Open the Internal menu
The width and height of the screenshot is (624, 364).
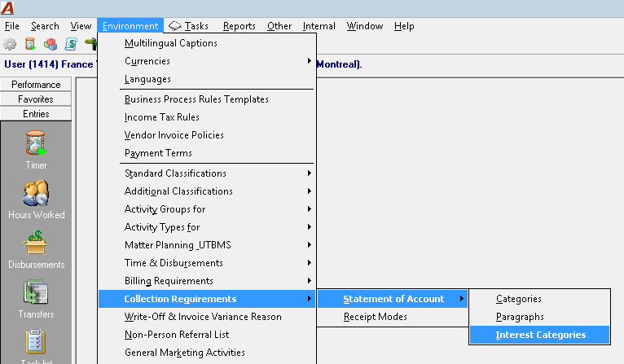click(x=319, y=26)
